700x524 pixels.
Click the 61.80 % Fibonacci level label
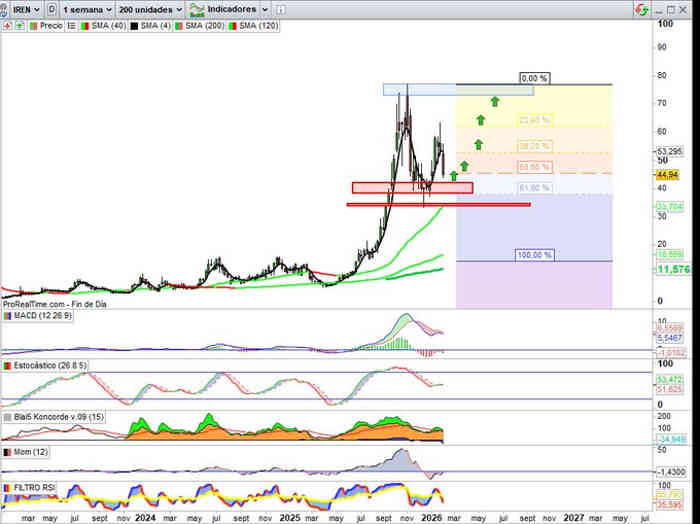tap(534, 188)
